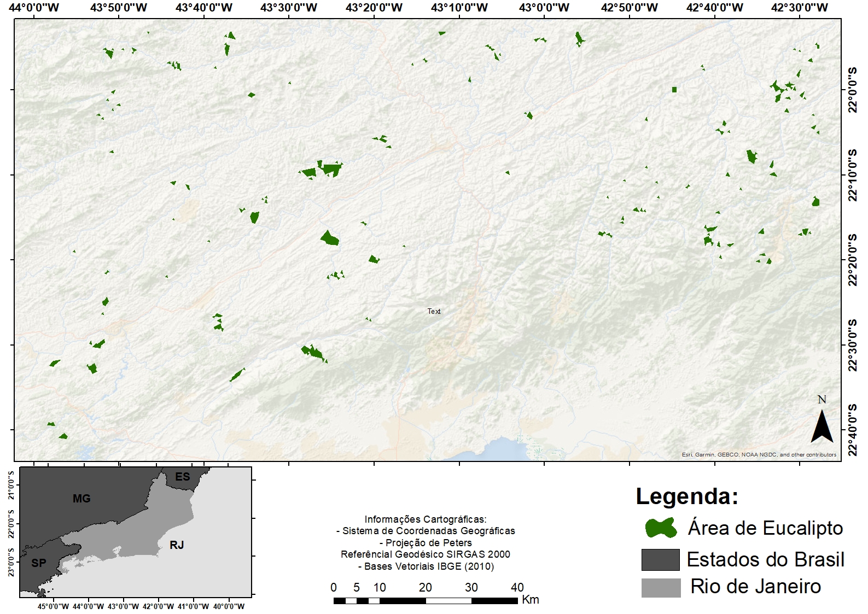Select the Rio de Janeiro light gray swatch
The width and height of the screenshot is (868, 614).
(660, 588)
